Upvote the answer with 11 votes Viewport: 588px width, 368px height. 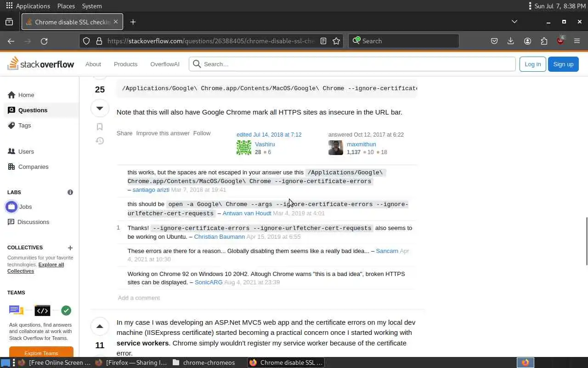(100, 327)
